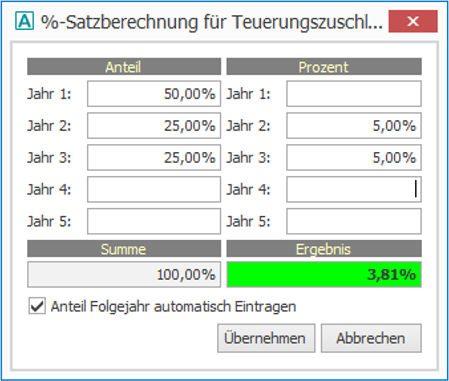The image size is (449, 381).
Task: Uncheck Anteil Folgejahr automatisch Eintragen
Action: (x=37, y=306)
